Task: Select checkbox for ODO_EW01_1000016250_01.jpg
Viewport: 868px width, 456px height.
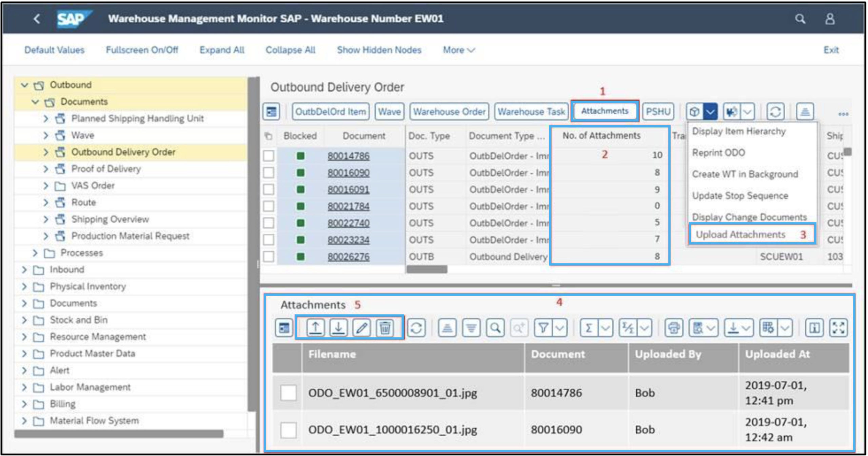Action: pos(288,430)
